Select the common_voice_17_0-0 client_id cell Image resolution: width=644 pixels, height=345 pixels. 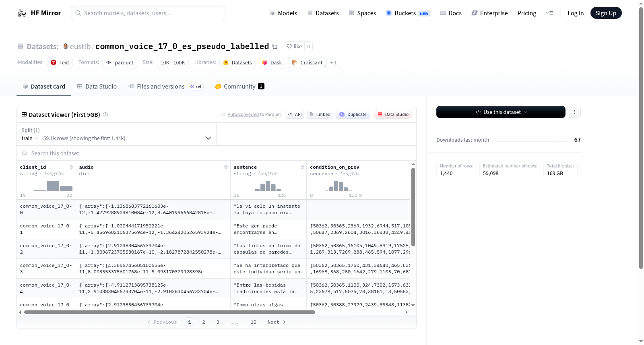click(x=46, y=209)
